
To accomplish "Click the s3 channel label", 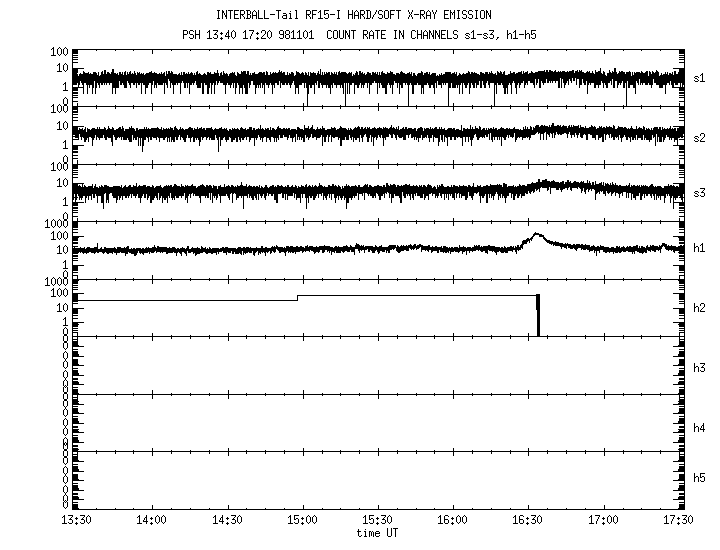I will (700, 191).
